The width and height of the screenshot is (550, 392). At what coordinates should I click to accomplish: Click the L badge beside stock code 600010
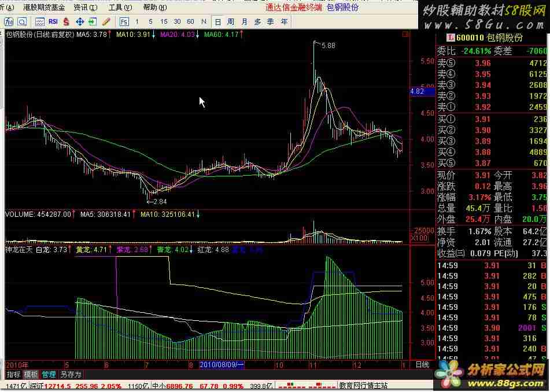point(451,38)
